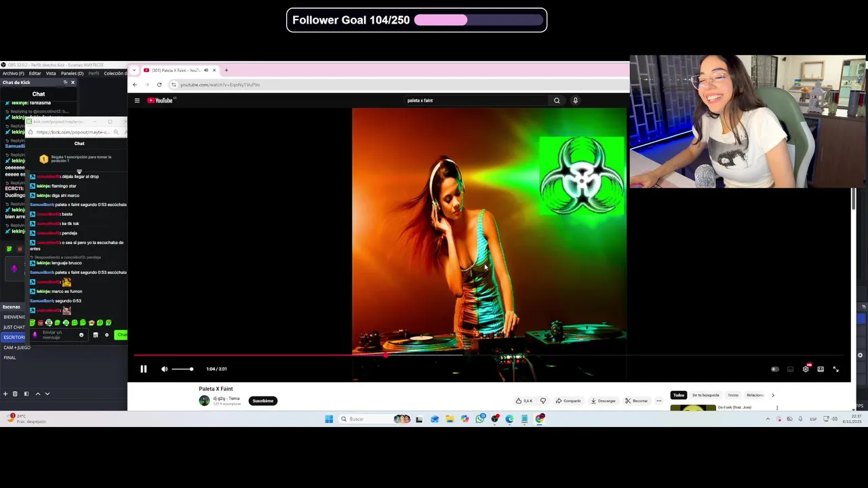
Task: Open Perfil menu in OBS
Action: coord(94,73)
